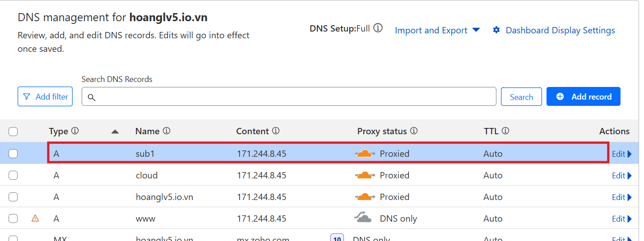Click the warning triangle on www record
Image resolution: width=644 pixels, height=241 pixels.
pyautogui.click(x=35, y=218)
